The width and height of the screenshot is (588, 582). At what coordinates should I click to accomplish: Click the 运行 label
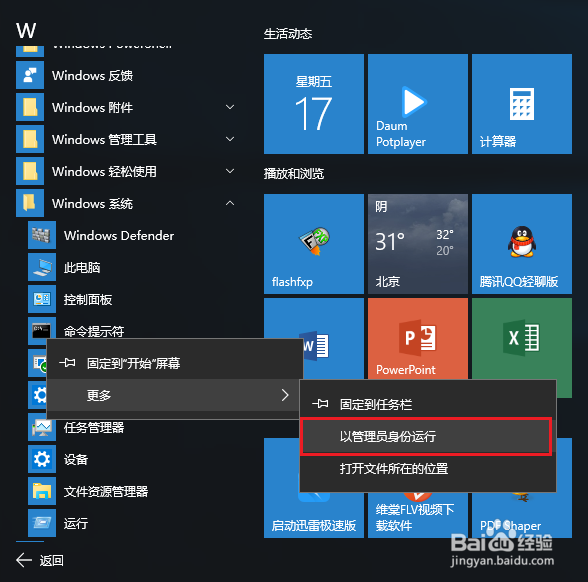tap(76, 523)
